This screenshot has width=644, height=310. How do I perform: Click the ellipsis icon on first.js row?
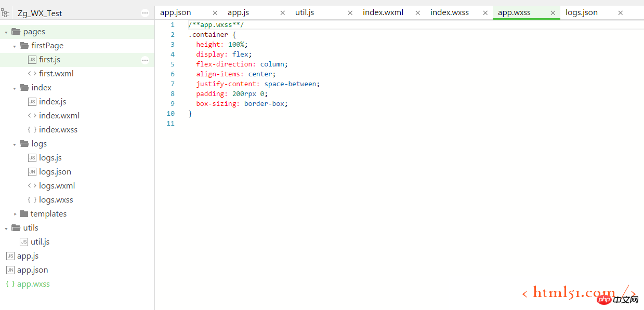coord(145,60)
